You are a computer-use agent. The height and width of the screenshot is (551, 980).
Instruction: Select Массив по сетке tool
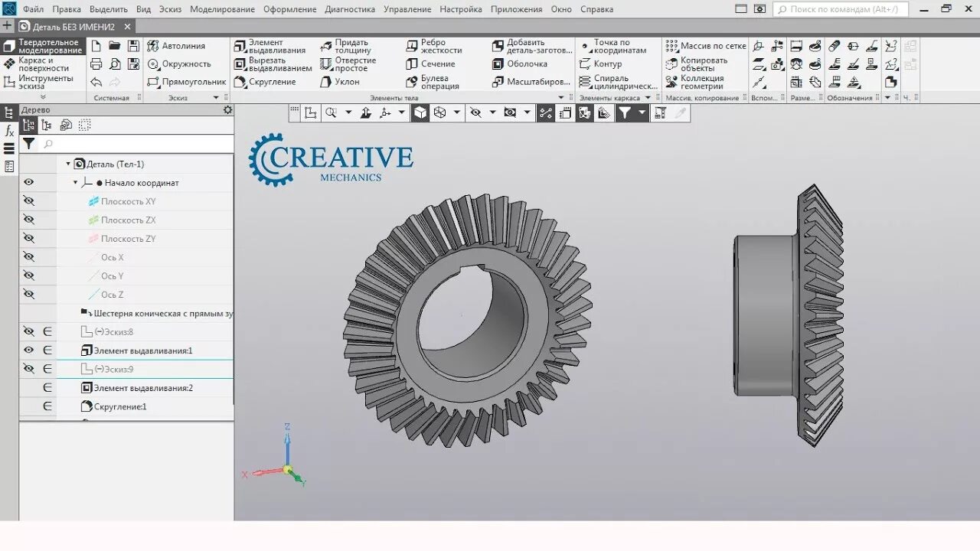(x=705, y=46)
